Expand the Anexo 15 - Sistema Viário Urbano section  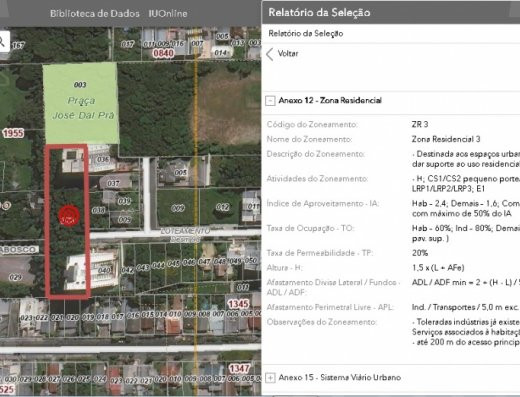270,378
